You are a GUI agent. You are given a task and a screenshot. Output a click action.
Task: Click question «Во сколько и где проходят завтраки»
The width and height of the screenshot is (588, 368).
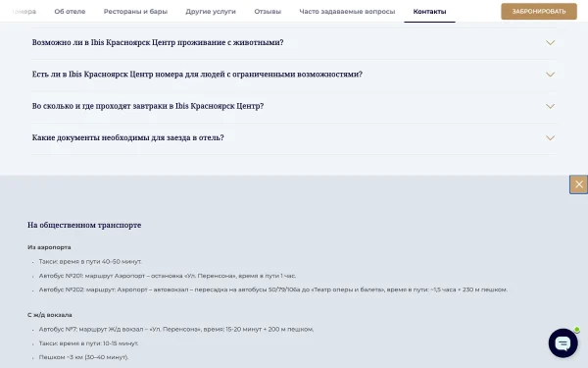[148, 106]
